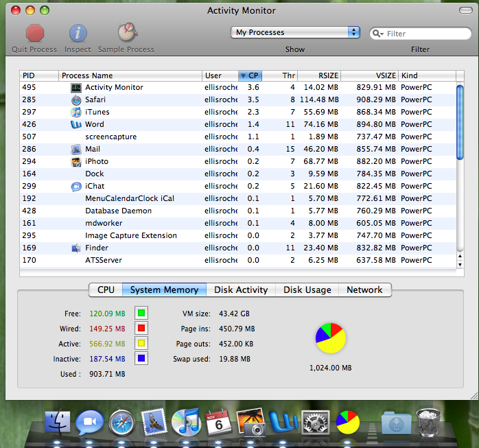
Task: Click the 114.48 MB RSIZE value for Safari
Action: [x=319, y=100]
